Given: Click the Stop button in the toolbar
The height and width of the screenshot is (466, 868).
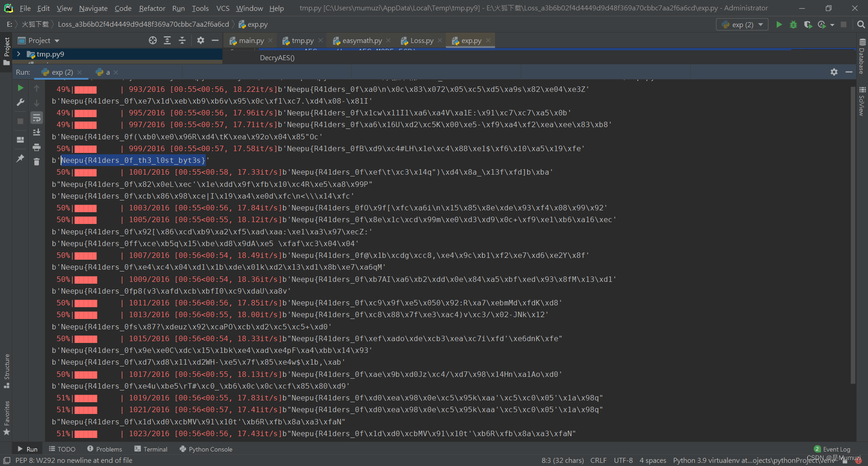Looking at the screenshot, I should click(844, 24).
